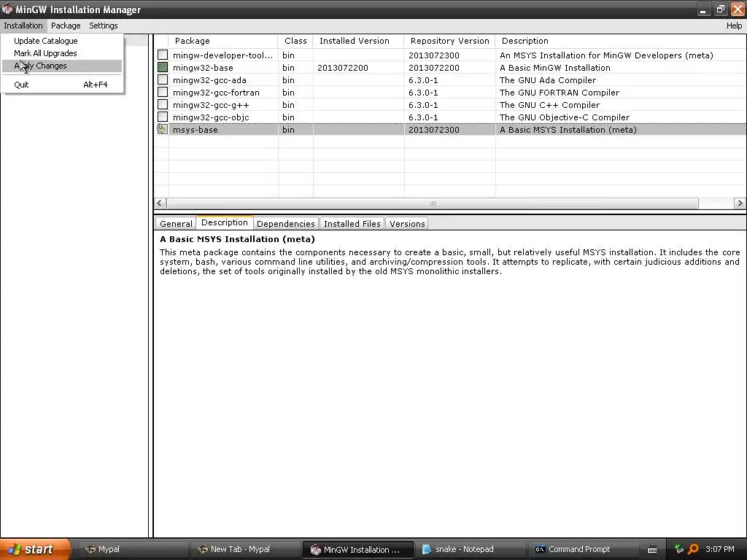The width and height of the screenshot is (747, 560).
Task: Choose Quit from the Installation menu
Action: (x=62, y=85)
